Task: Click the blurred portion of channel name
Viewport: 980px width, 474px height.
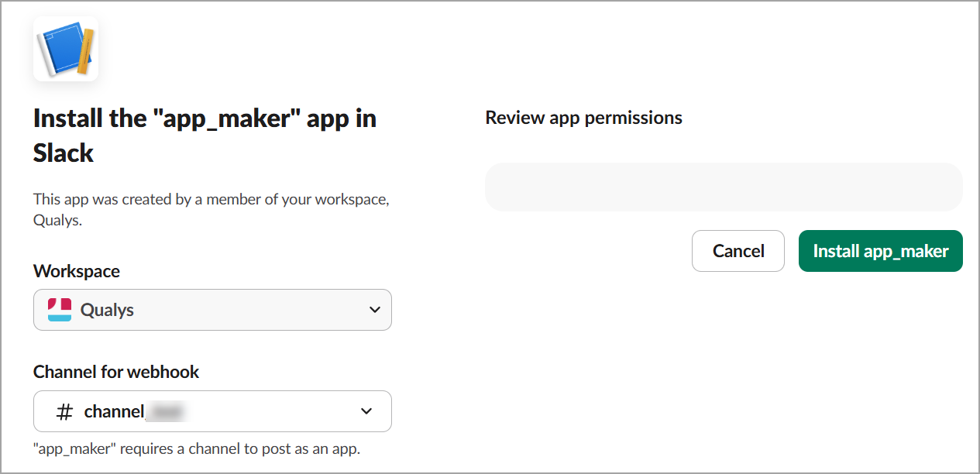Action: pyautogui.click(x=167, y=411)
